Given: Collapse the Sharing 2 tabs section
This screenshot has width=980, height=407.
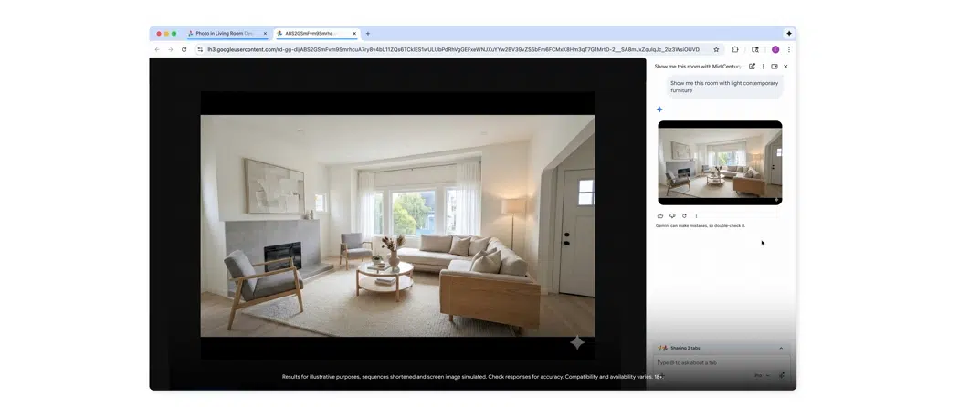Looking at the screenshot, I should coord(781,348).
